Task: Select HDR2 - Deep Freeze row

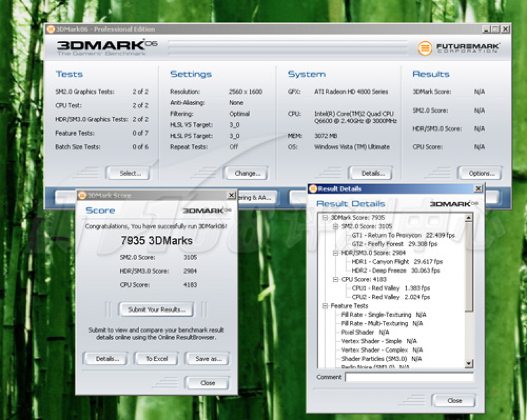Action: click(396, 270)
